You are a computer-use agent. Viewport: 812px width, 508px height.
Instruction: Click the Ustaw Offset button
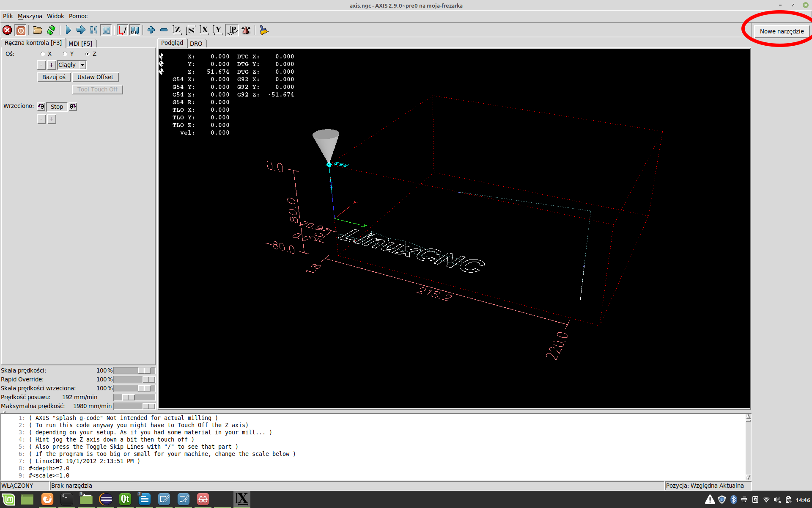95,77
